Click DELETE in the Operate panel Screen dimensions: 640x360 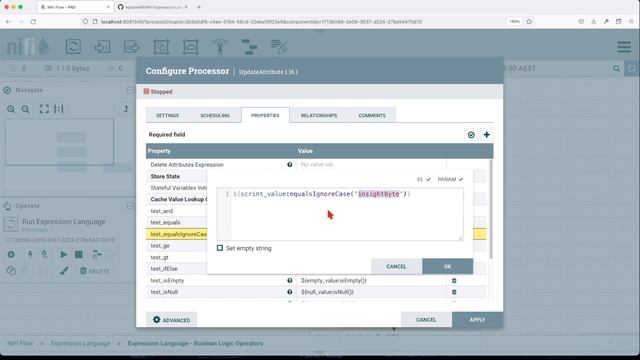pyautogui.click(x=95, y=271)
